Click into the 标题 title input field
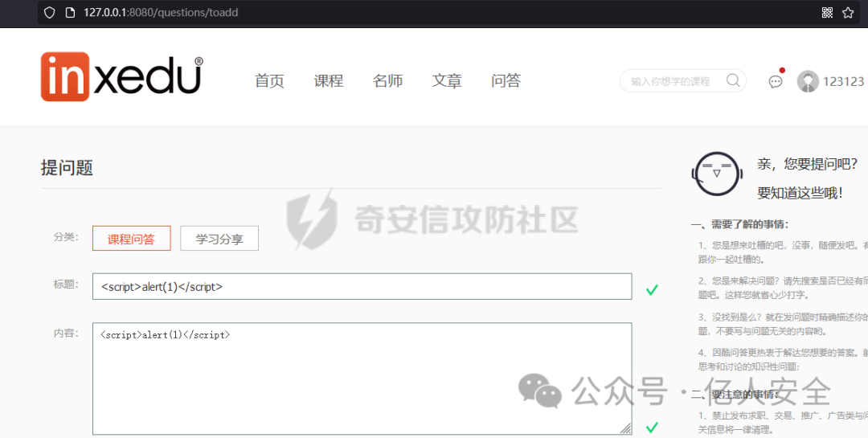This screenshot has height=438, width=868. 362,286
